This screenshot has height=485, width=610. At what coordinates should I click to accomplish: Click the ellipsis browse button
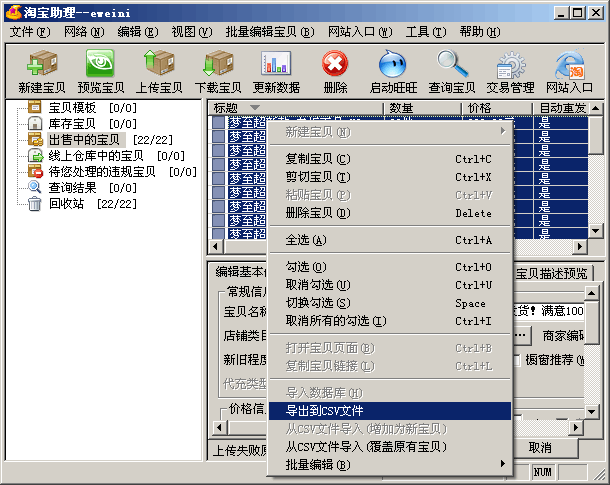click(522, 335)
